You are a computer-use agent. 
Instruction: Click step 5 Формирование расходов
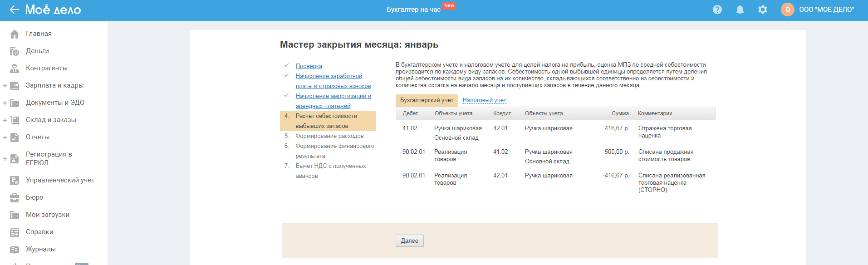click(329, 136)
